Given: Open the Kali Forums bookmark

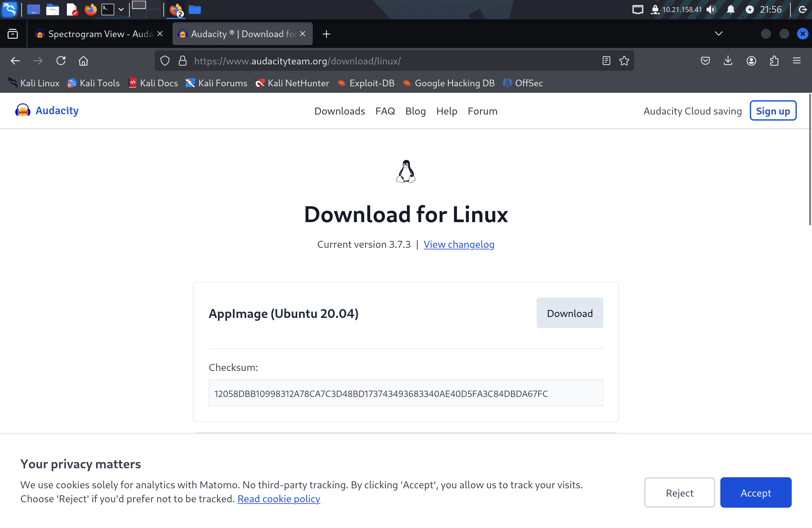Looking at the screenshot, I should pyautogui.click(x=216, y=83).
